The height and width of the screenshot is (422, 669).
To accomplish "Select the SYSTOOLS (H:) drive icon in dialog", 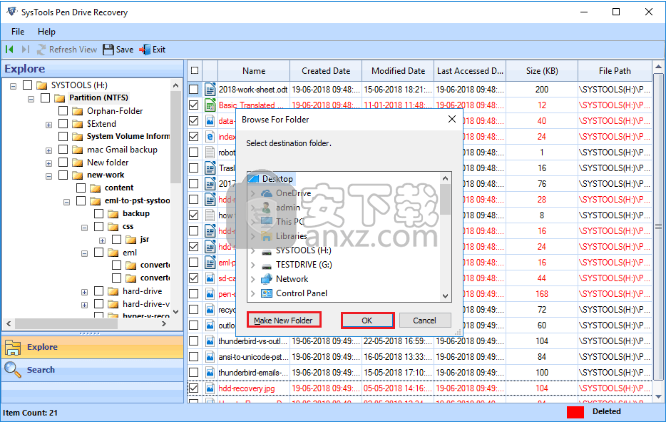I will [x=267, y=250].
